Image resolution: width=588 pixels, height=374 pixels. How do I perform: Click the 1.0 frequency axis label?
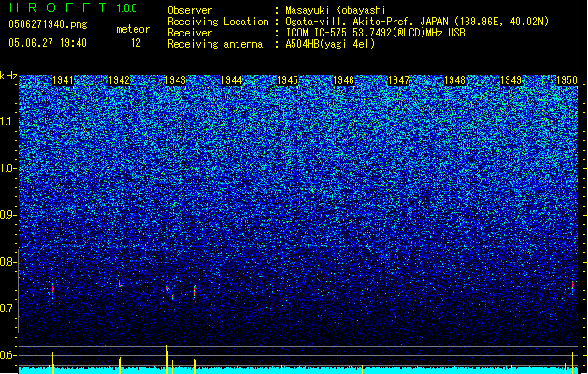tap(8, 168)
